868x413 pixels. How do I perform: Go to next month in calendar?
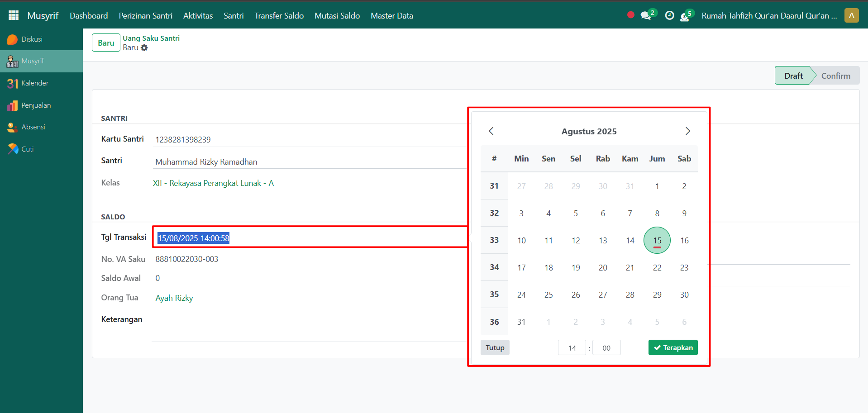pos(687,131)
